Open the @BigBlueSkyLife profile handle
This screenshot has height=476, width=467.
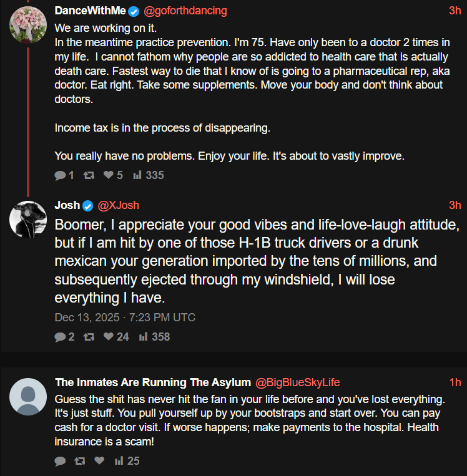[x=298, y=382]
